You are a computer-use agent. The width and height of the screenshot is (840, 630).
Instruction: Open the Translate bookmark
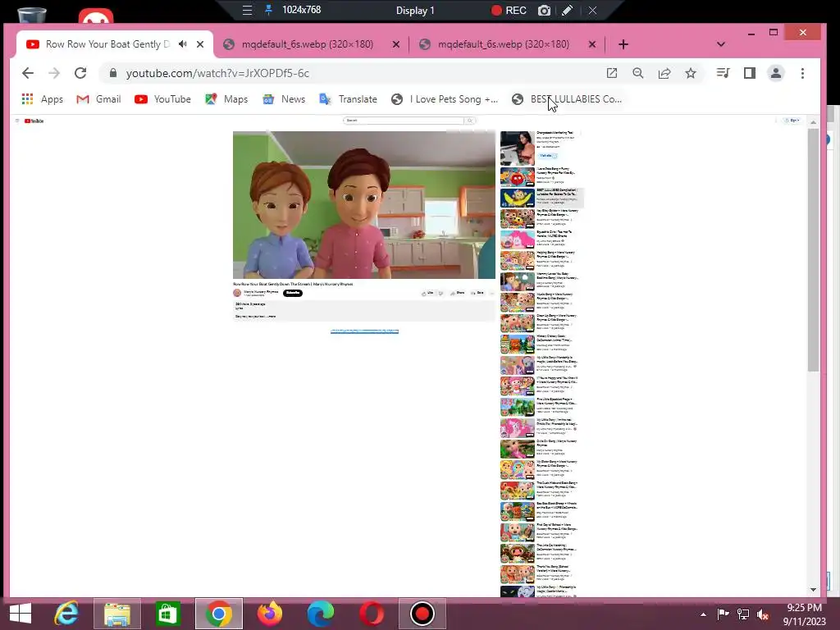(x=348, y=99)
